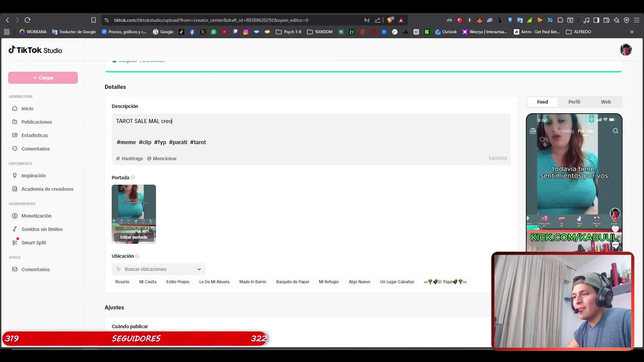Open the Buscar ubicaciones dropdown
The width and height of the screenshot is (644, 362).
158,269
